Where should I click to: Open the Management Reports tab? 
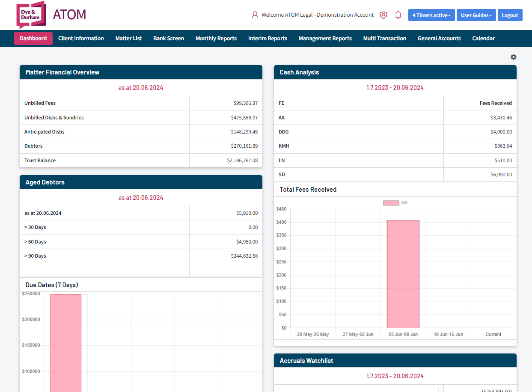[x=325, y=38]
